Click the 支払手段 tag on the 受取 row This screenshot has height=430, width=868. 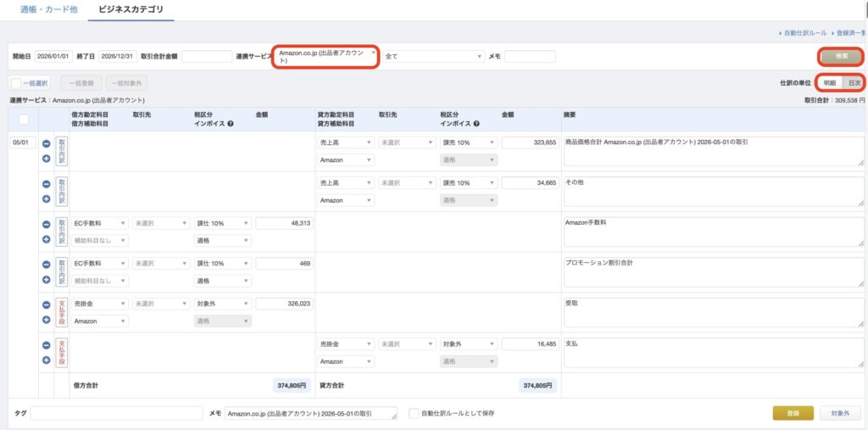click(61, 312)
